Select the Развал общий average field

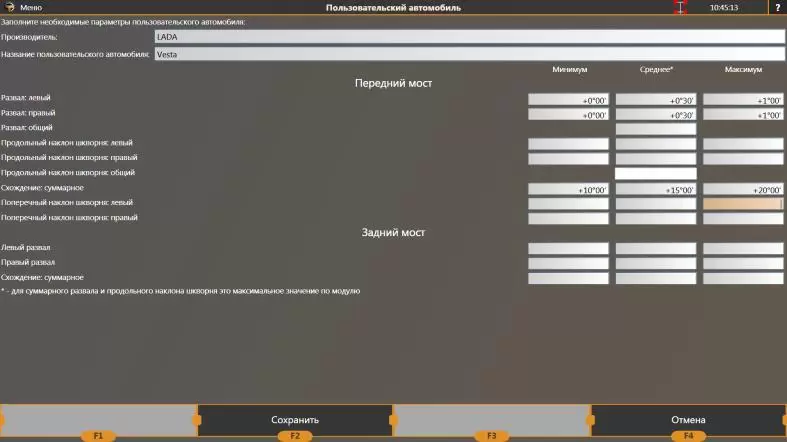point(656,129)
